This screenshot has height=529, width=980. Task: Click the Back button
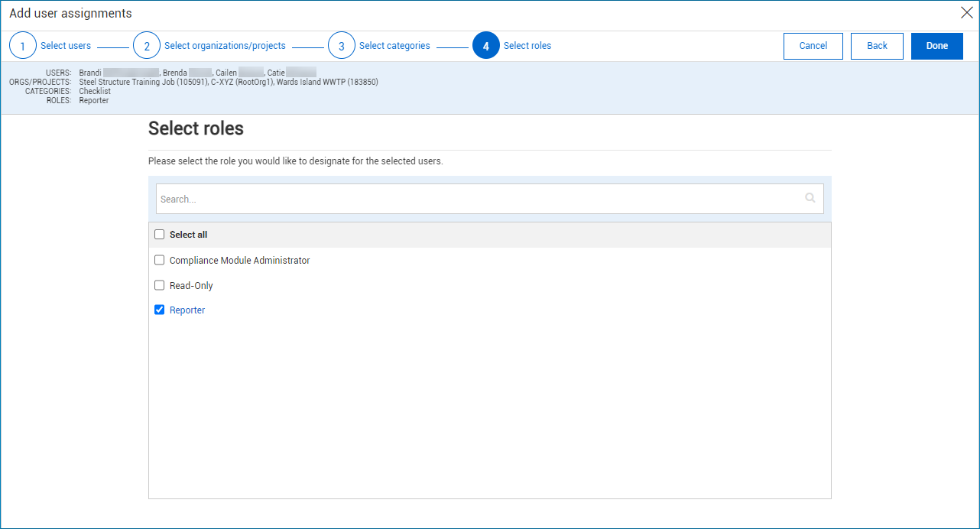tap(877, 46)
